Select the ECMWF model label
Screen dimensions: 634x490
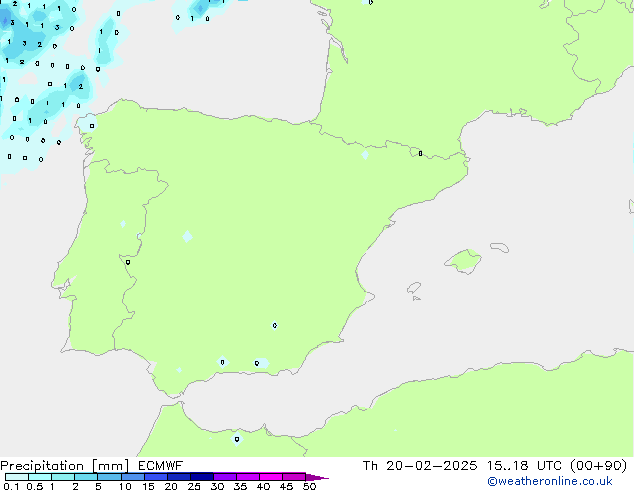tap(161, 466)
